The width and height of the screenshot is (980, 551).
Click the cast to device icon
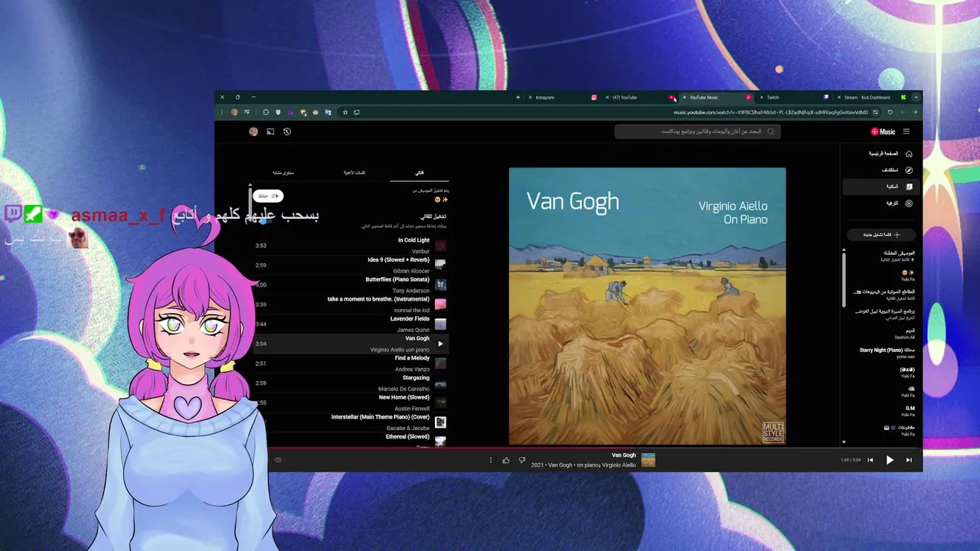point(270,132)
